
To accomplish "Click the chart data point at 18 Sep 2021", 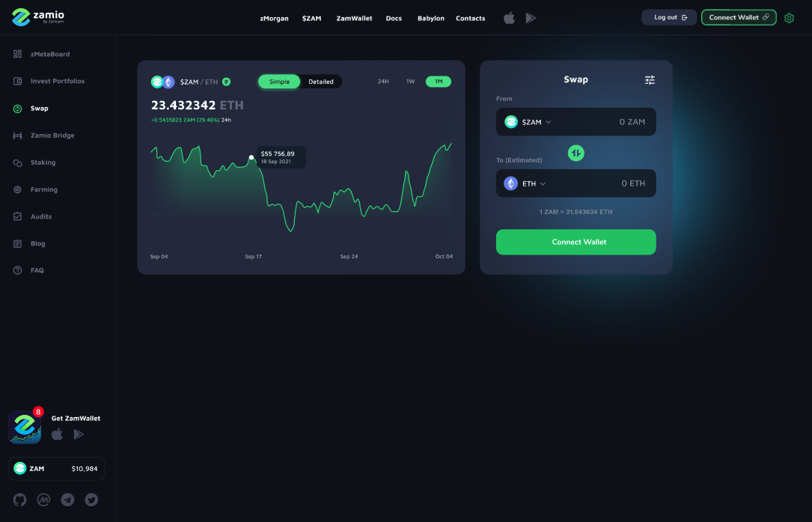I will point(251,157).
